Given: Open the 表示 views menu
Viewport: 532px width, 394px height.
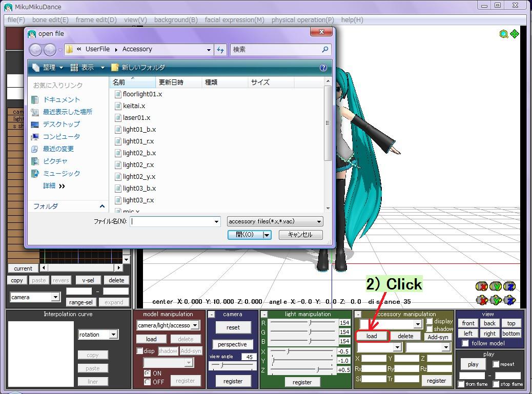Looking at the screenshot, I should click(x=87, y=68).
